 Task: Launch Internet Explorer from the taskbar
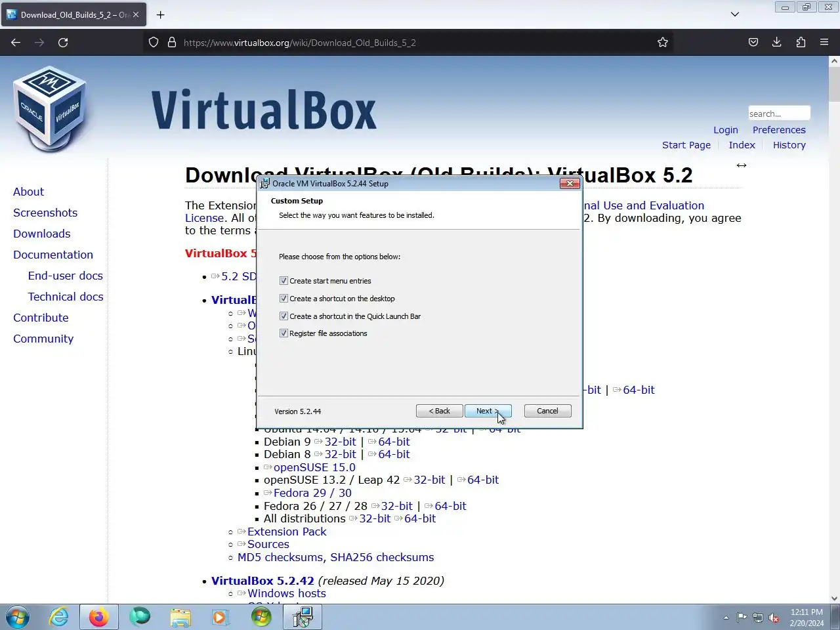coord(59,617)
